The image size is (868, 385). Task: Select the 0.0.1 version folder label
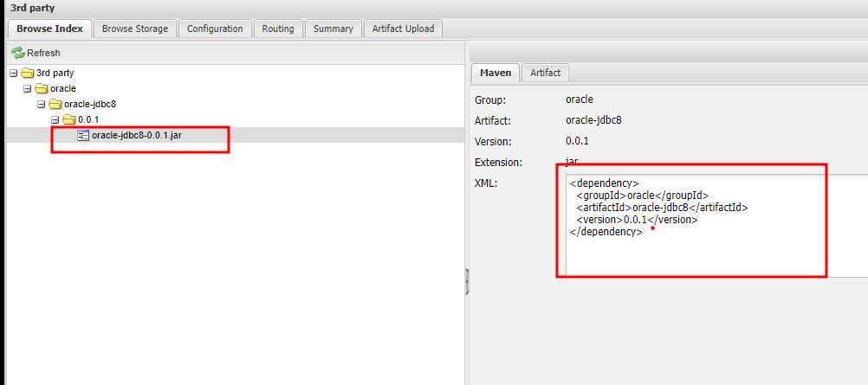coord(88,119)
